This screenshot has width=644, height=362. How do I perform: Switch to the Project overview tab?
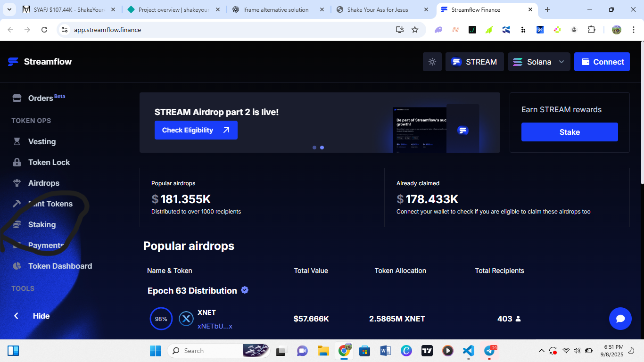point(173,9)
